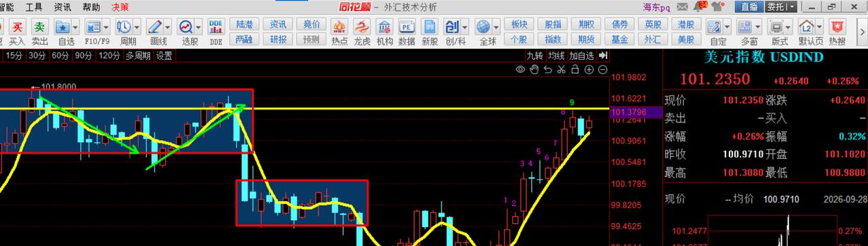
Task: Expand the 画线 dropdown arrow
Action: pyautogui.click(x=167, y=27)
